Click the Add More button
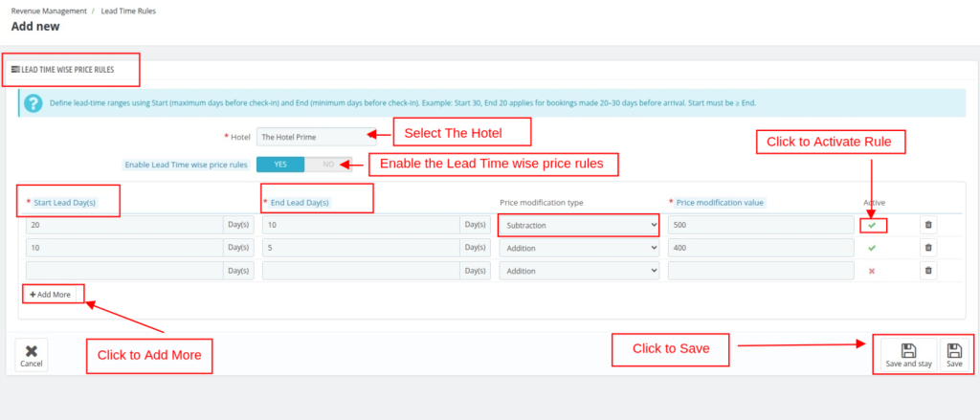Screen dimensions: 980x420 tap(51, 295)
